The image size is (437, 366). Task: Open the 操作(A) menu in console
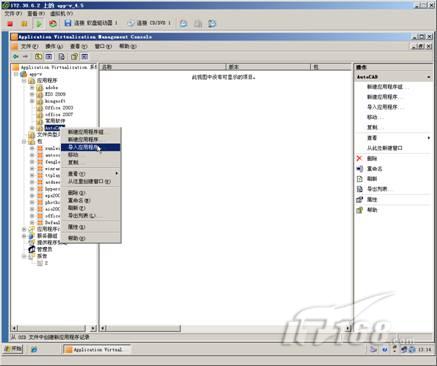[x=54, y=46]
